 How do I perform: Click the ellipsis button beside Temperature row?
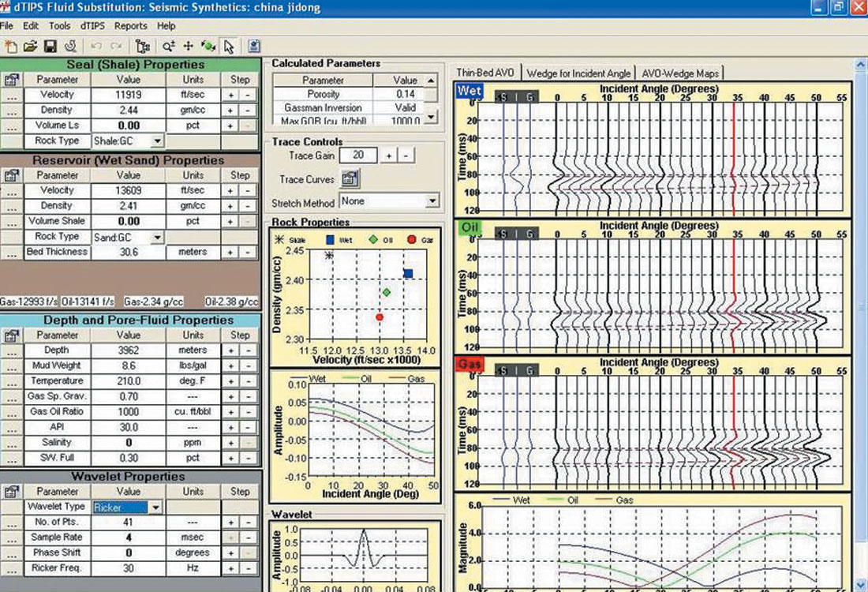coord(12,381)
